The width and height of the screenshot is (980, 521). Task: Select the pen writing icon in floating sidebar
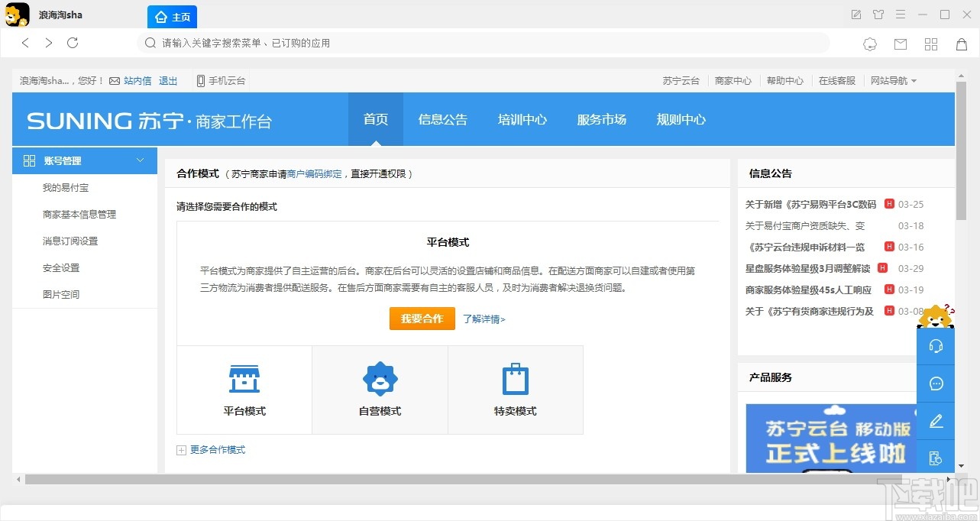click(x=935, y=421)
